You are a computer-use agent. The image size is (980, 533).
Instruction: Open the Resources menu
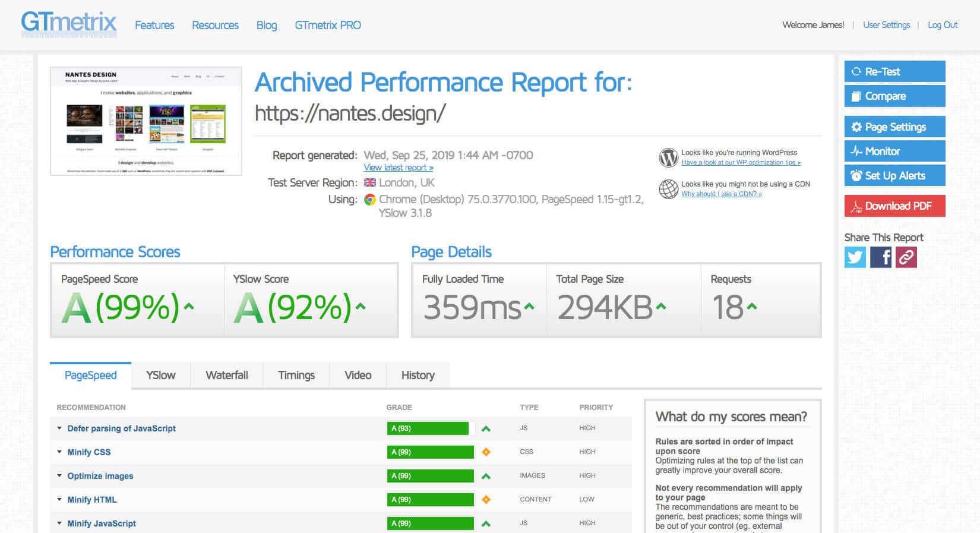(215, 25)
